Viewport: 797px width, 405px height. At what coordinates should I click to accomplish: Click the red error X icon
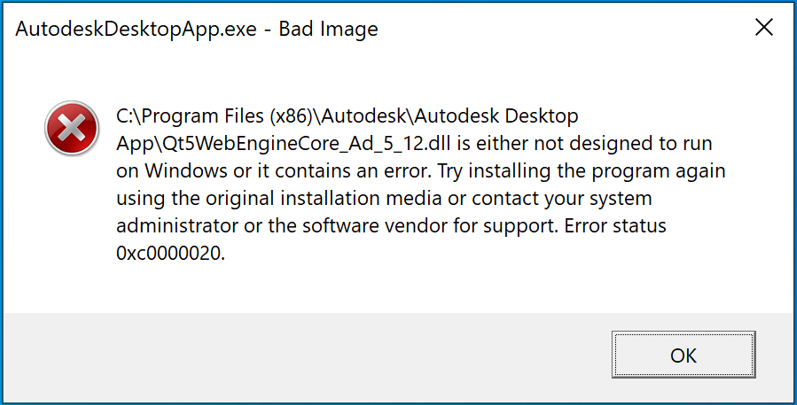point(71,130)
